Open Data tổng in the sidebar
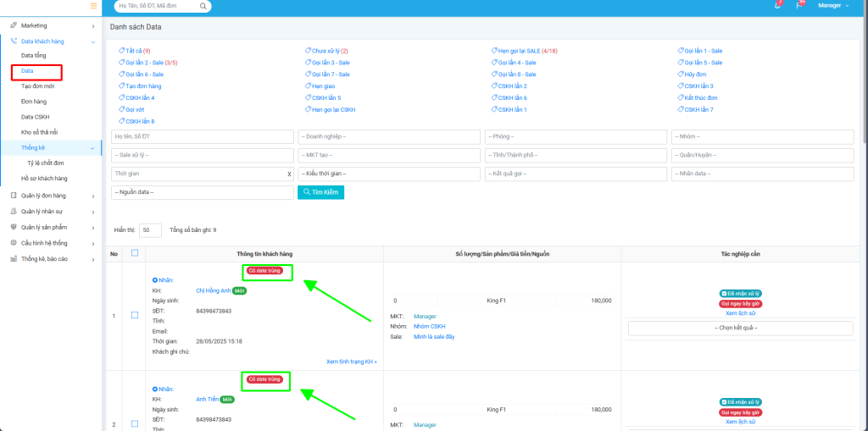868x431 pixels. pos(35,56)
